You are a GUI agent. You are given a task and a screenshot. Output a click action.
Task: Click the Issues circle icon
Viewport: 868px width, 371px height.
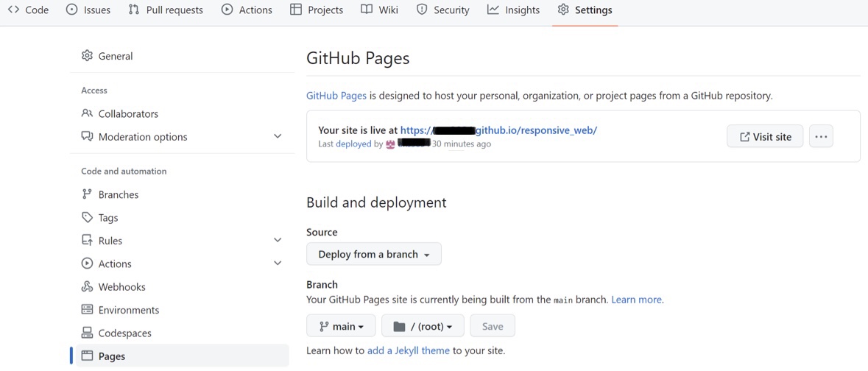[x=72, y=10]
